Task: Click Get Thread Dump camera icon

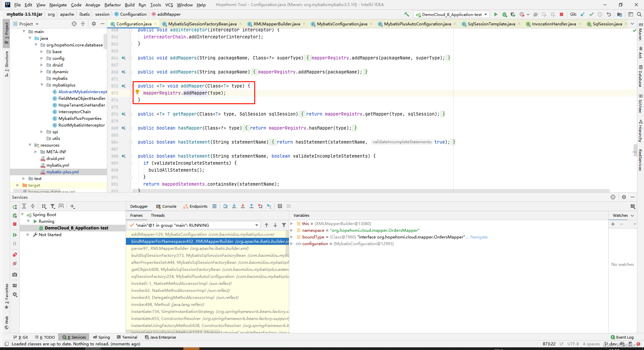Action: (x=15, y=275)
